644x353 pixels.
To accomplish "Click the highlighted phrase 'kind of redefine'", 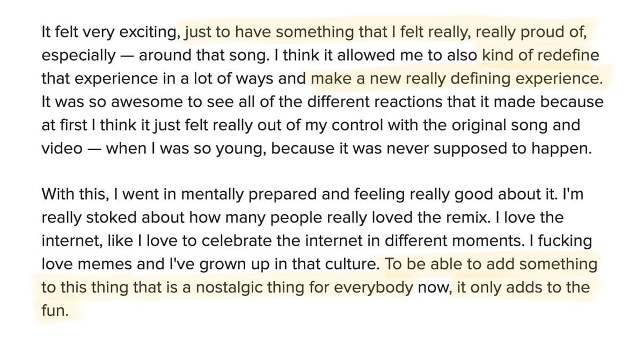I will 540,55.
